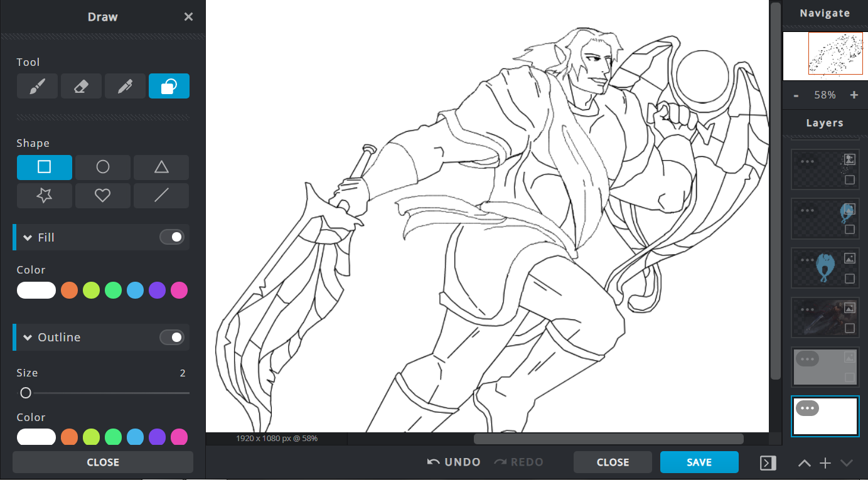This screenshot has height=480, width=868.
Task: Pick white Outline color swatch
Action: click(x=36, y=437)
